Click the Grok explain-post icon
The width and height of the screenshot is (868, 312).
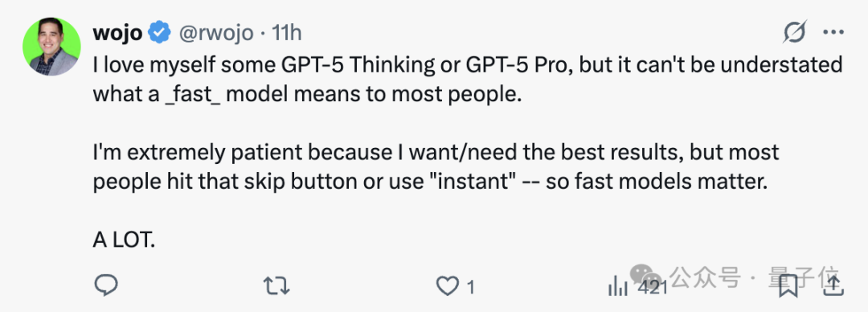coord(794,32)
